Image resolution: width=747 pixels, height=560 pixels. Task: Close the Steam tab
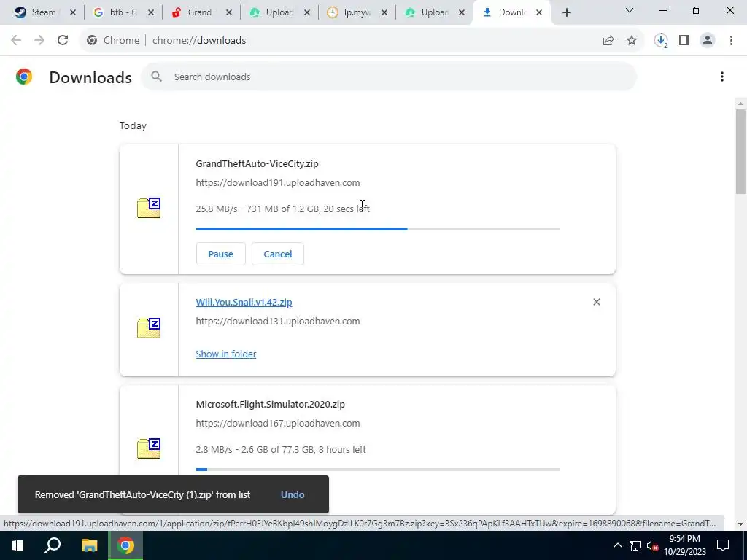coord(73,12)
